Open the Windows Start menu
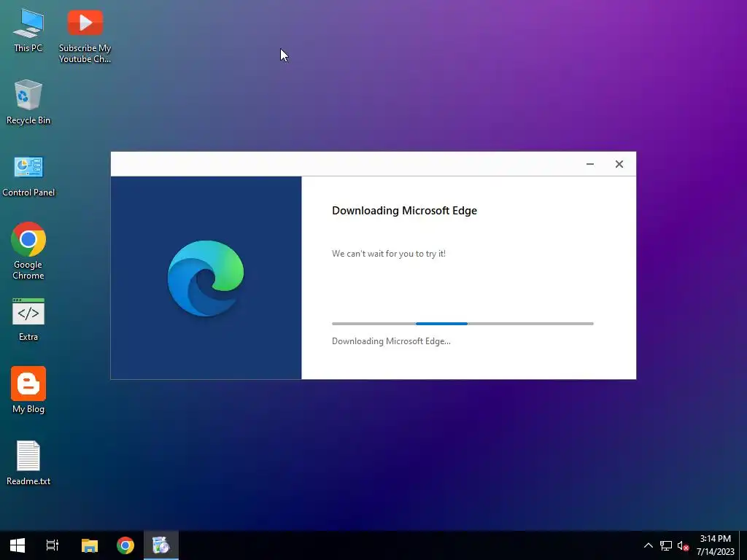 18,545
